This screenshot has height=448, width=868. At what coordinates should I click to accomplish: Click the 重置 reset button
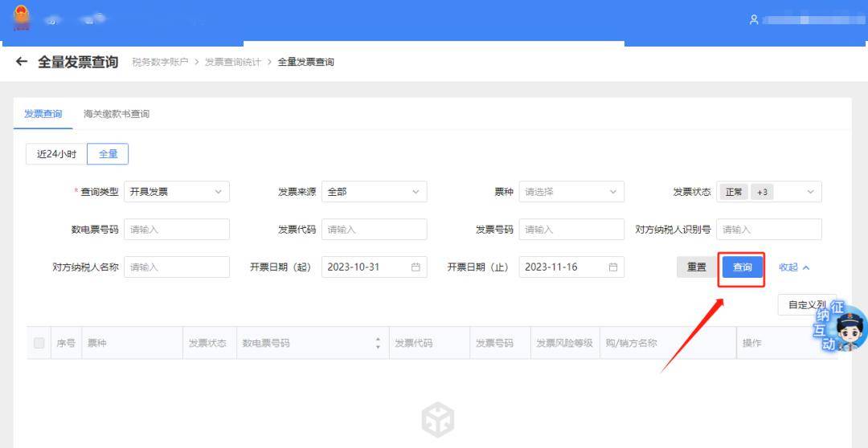tap(697, 267)
